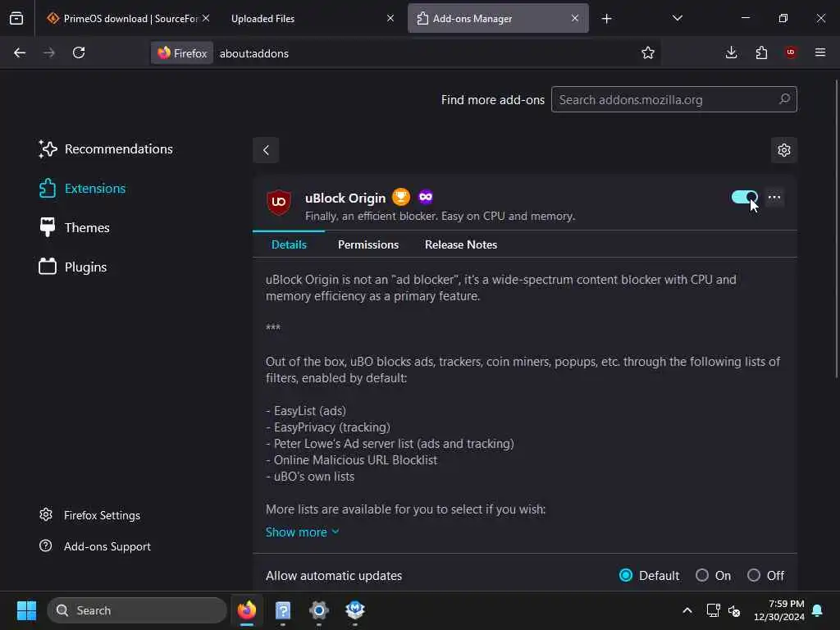Viewport: 840px width, 630px height.
Task: Close the PrimeOS download tab
Action: (206, 18)
